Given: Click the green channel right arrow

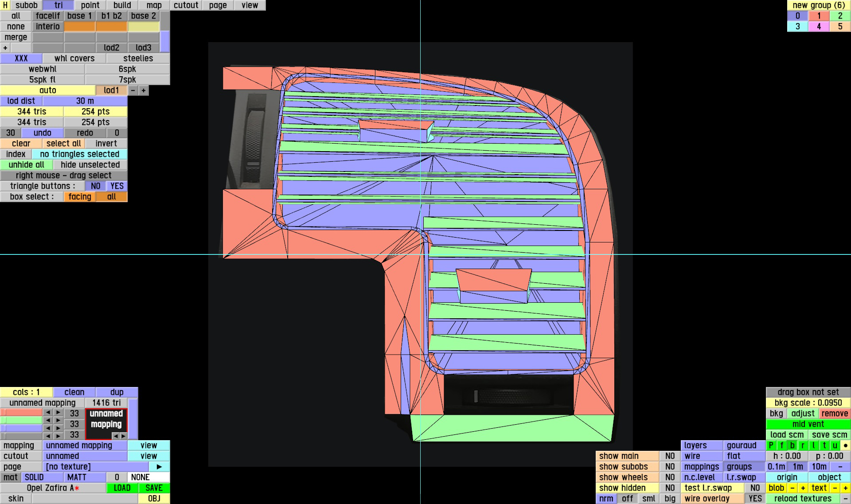Looking at the screenshot, I should (58, 420).
